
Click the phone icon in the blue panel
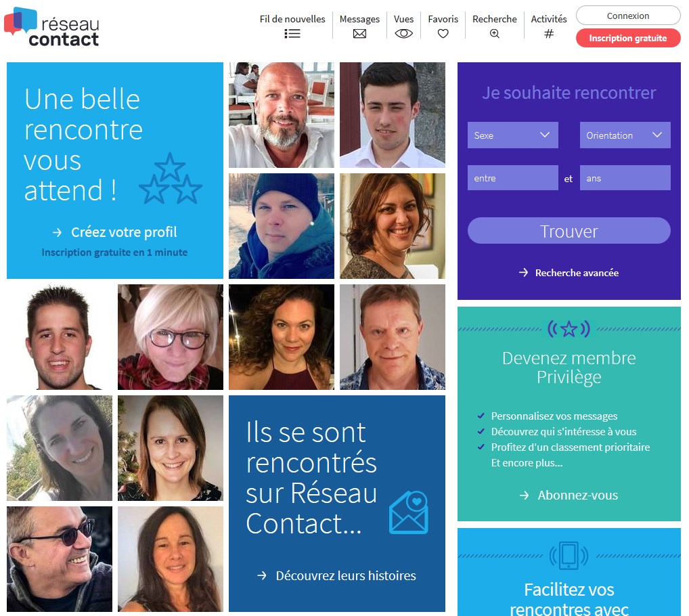click(x=569, y=556)
